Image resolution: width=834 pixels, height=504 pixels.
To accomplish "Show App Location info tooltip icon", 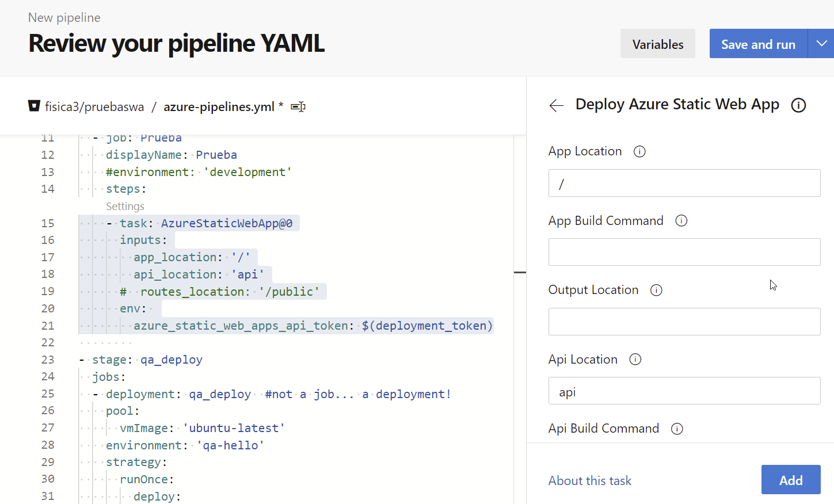I will click(639, 151).
